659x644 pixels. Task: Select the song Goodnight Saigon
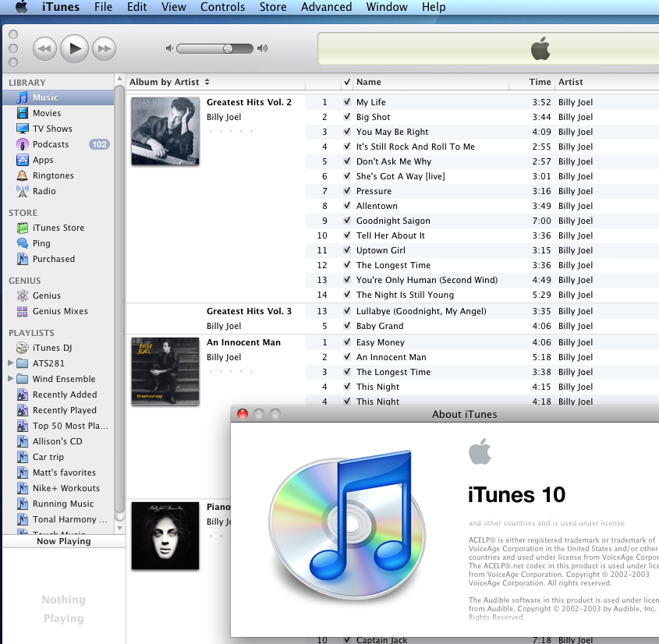(x=393, y=221)
